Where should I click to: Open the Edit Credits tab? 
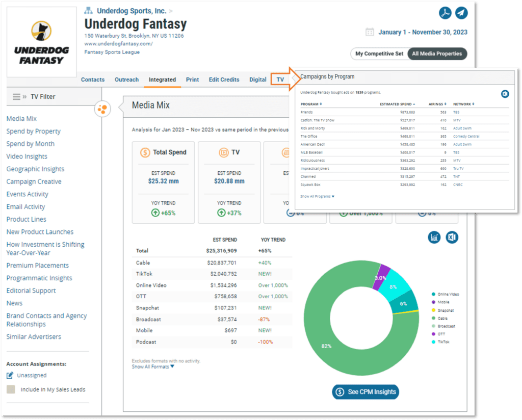click(x=224, y=80)
